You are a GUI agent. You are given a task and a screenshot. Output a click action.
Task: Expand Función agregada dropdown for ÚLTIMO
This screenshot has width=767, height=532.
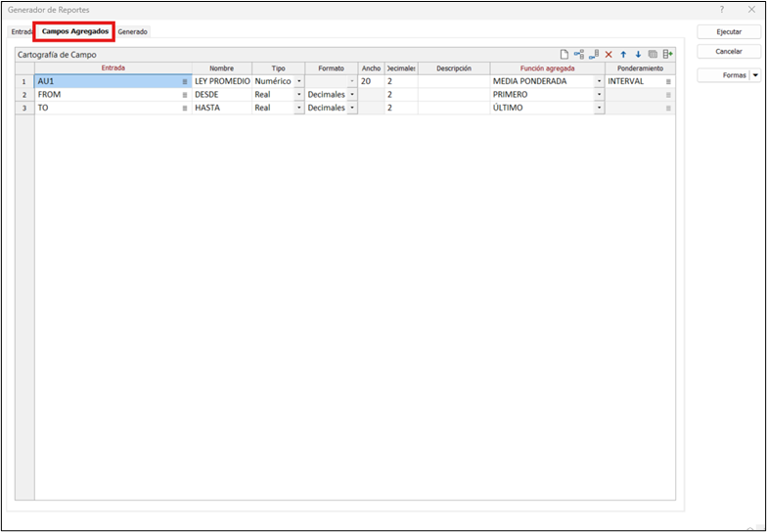599,109
